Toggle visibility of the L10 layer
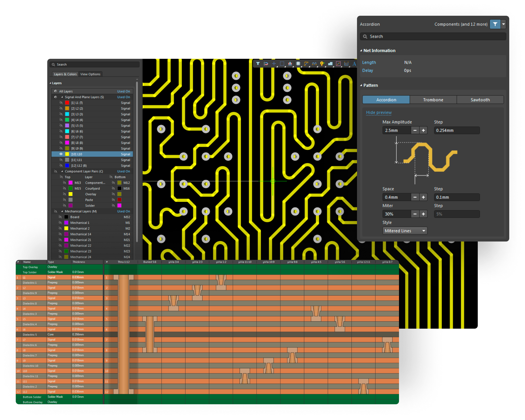525x420 pixels. [61, 154]
